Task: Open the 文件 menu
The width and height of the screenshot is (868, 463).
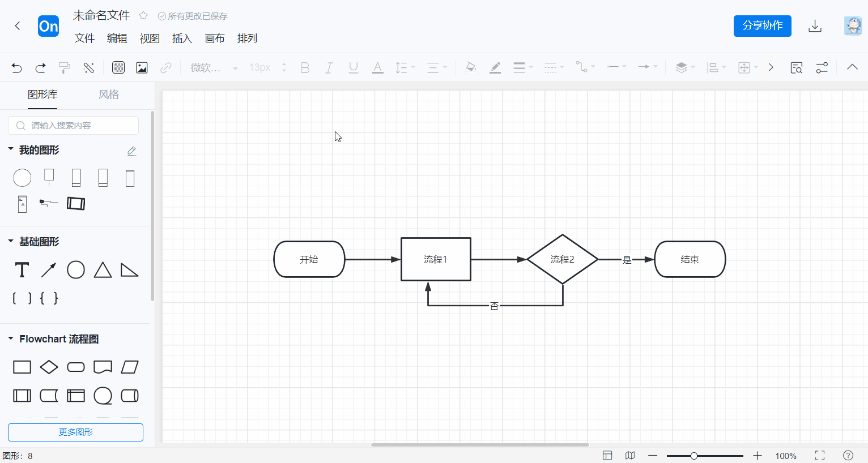Action: click(84, 38)
